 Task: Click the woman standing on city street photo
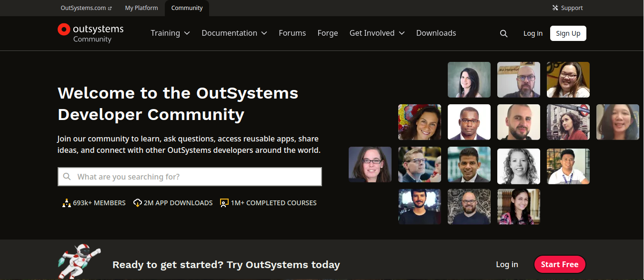(568, 122)
